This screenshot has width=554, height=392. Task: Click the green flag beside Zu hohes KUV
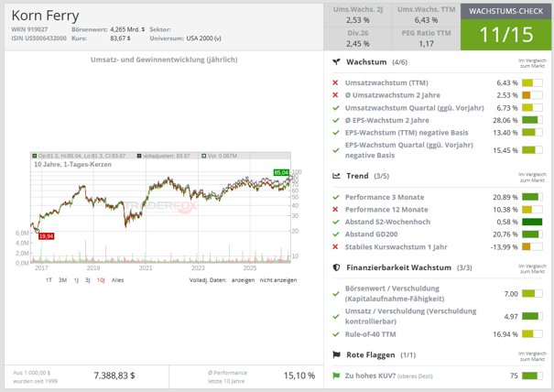click(336, 376)
